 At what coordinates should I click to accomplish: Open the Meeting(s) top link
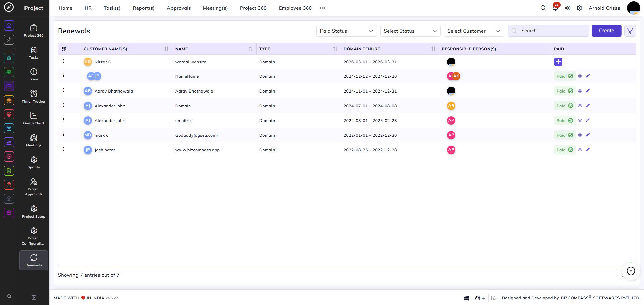click(215, 8)
